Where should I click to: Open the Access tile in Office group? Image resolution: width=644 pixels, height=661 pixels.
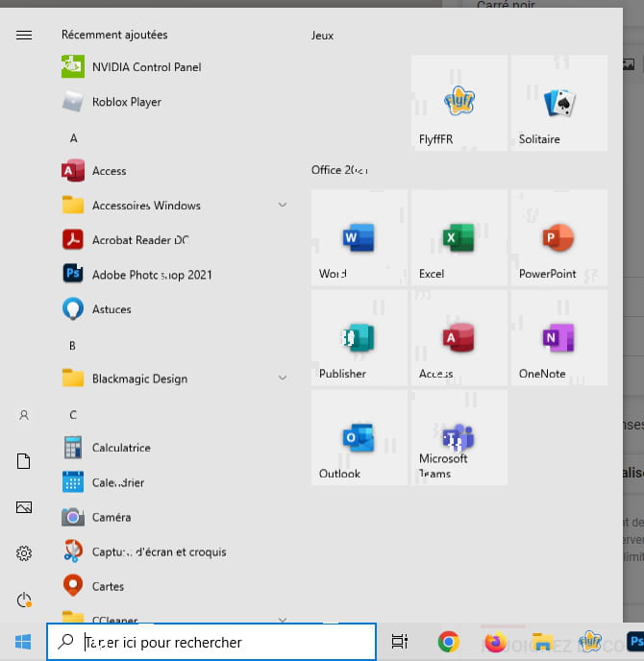coord(459,337)
